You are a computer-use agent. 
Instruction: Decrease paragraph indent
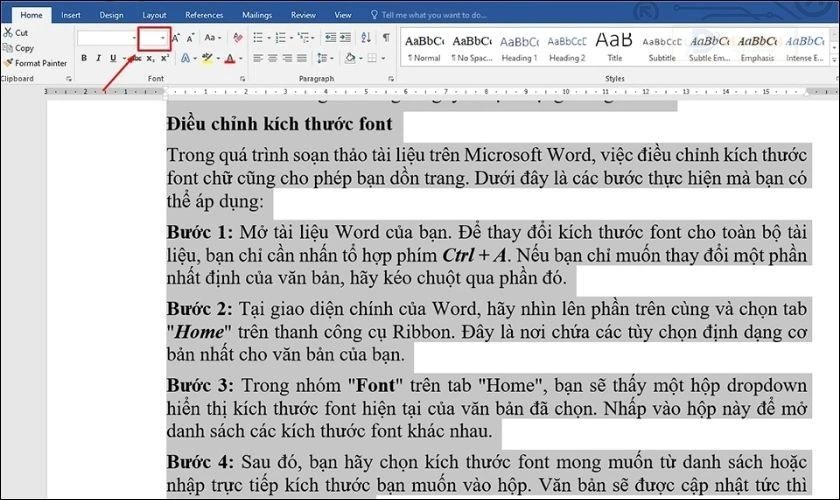click(x=331, y=38)
